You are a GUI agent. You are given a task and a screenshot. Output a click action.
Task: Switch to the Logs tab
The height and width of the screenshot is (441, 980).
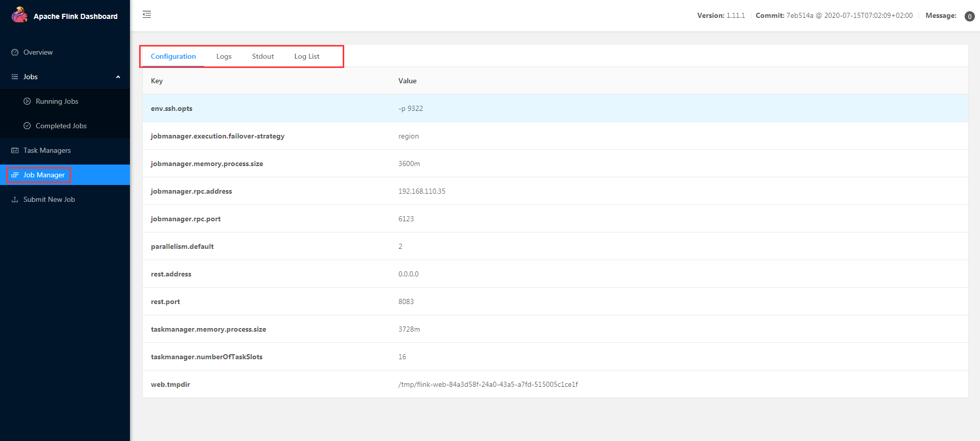(x=224, y=56)
